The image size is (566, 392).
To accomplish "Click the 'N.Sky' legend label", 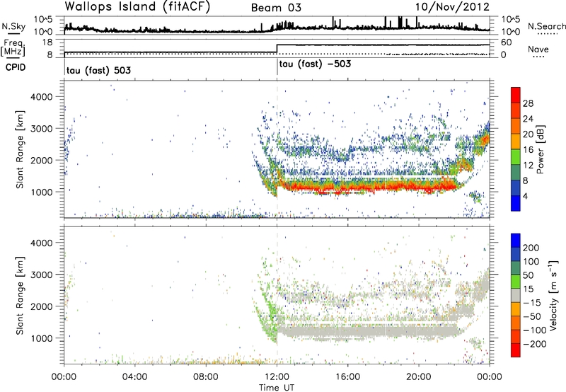I will [13, 26].
